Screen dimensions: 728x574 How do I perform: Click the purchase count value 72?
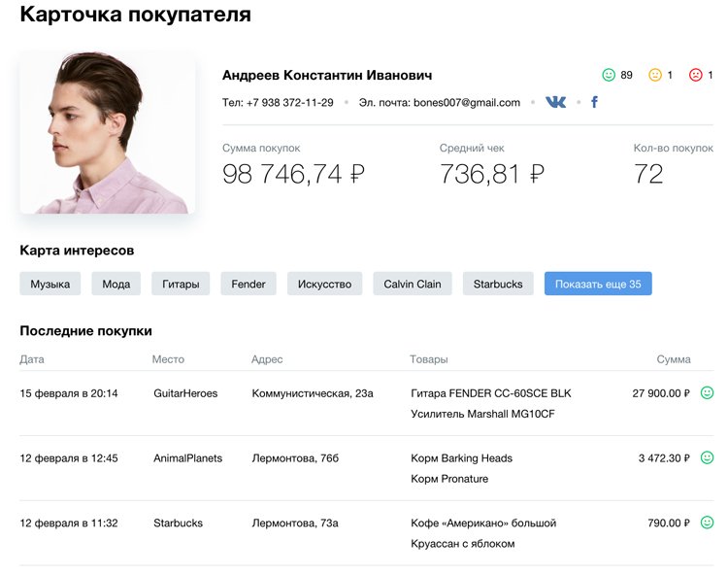tap(648, 174)
